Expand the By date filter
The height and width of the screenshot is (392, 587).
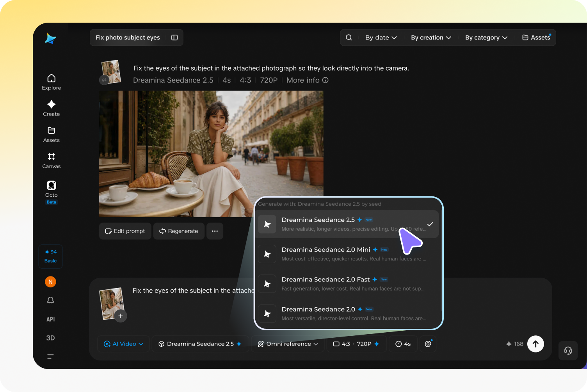381,37
